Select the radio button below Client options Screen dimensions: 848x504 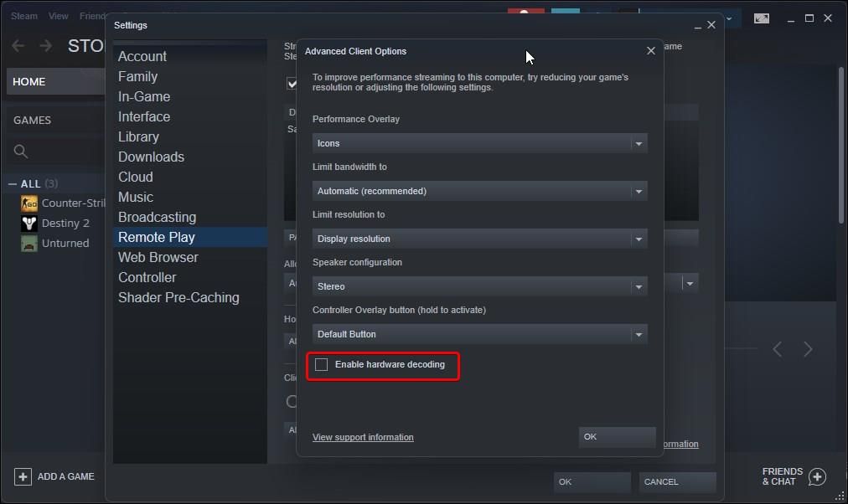point(291,401)
